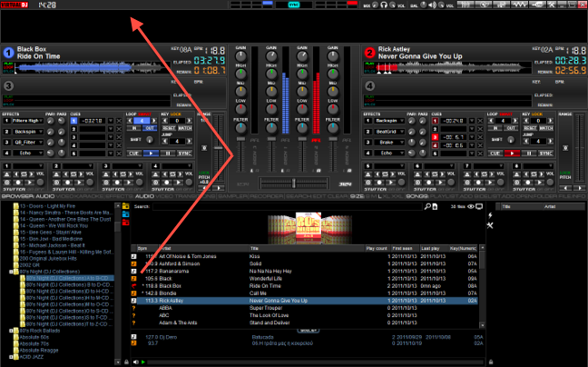Click the browser preview play icon at bottom

[143, 362]
